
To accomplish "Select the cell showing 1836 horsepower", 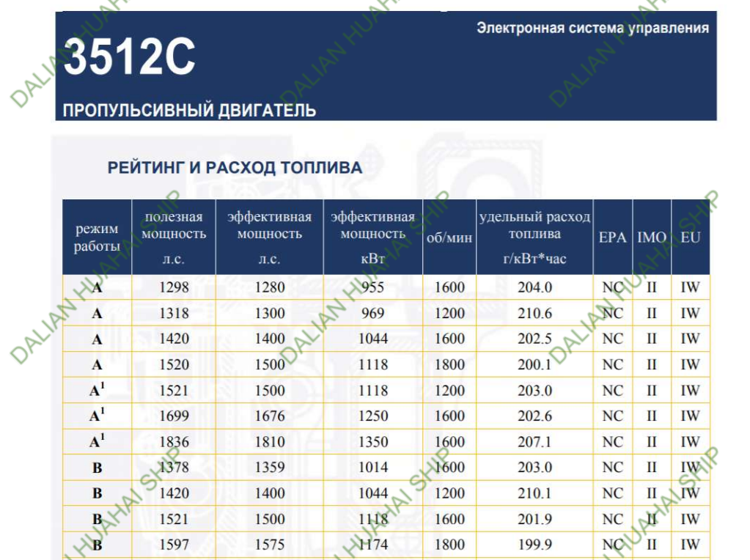I will point(174,442).
